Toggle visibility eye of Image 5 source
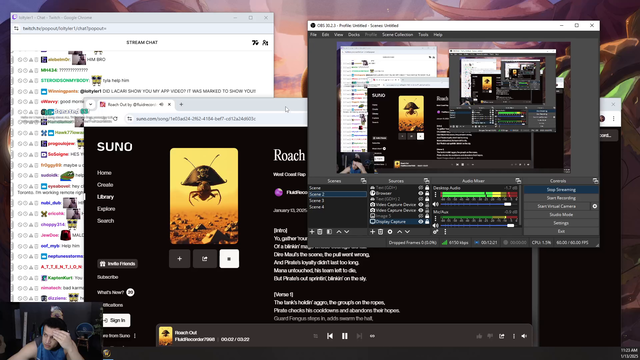Viewport: 640px width, 360px height. [x=420, y=216]
